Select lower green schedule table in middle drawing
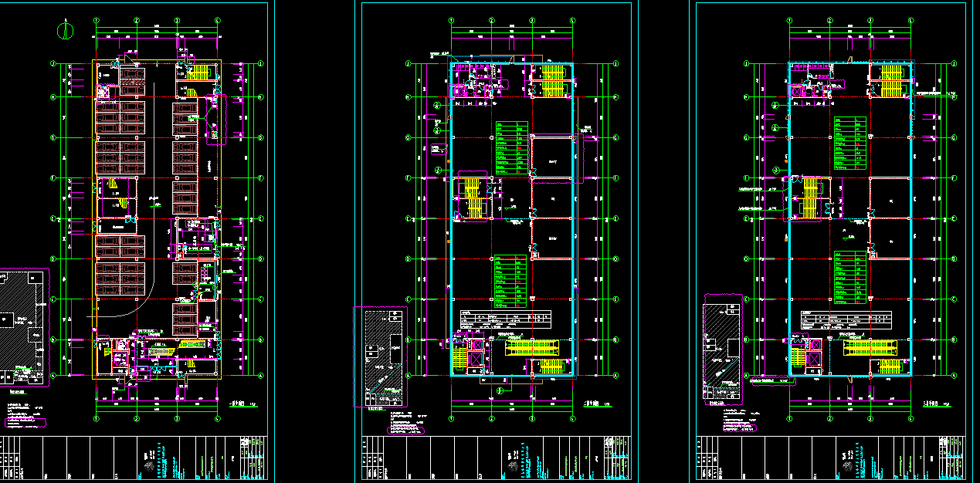Screen dimensions: 980x483 [x=510, y=282]
